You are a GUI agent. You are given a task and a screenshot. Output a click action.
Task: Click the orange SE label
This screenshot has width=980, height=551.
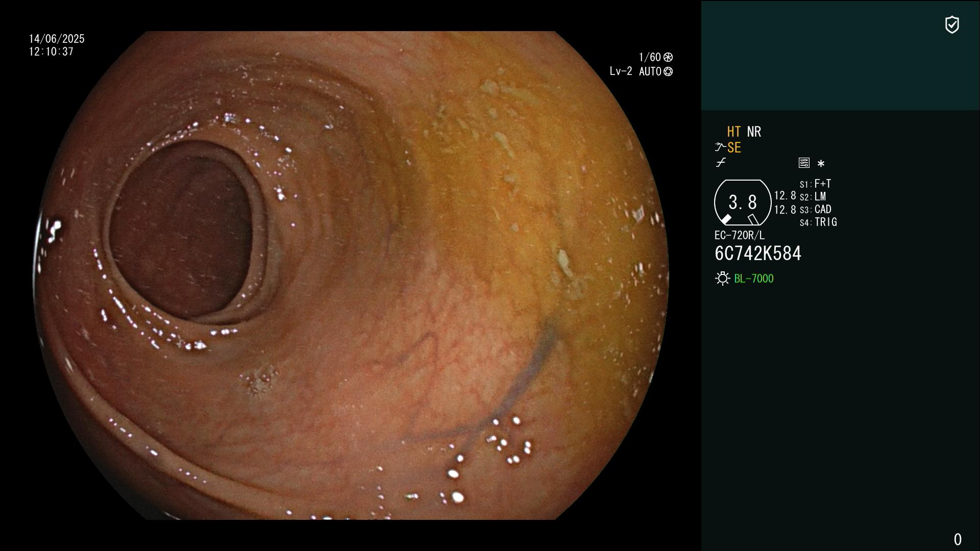[x=734, y=148]
